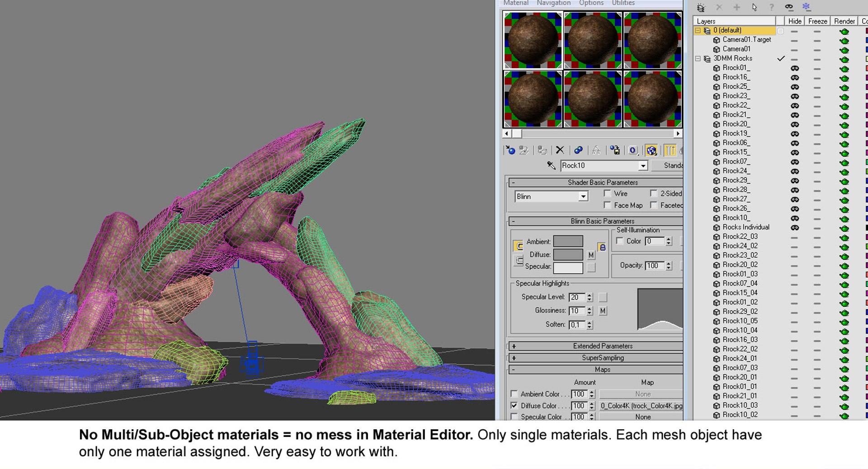This screenshot has height=469, width=868.
Task: Open the Rock10 material name dropdown
Action: 643,166
